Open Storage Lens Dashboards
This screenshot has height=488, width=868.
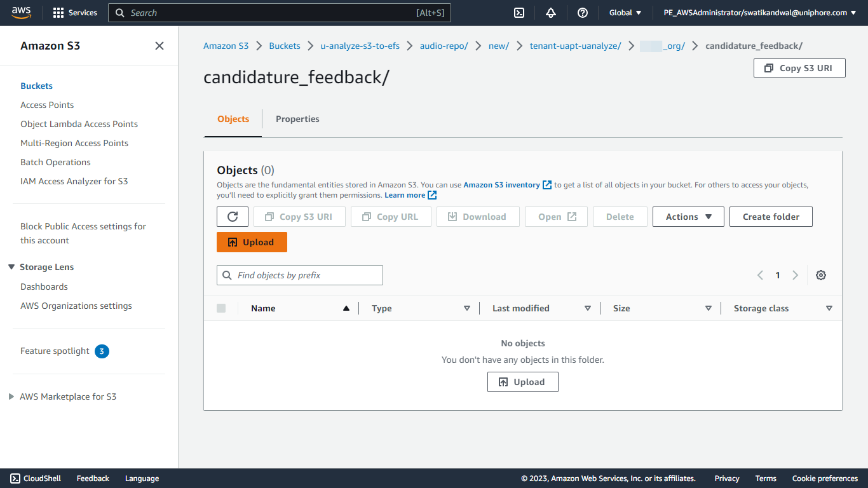tap(44, 287)
